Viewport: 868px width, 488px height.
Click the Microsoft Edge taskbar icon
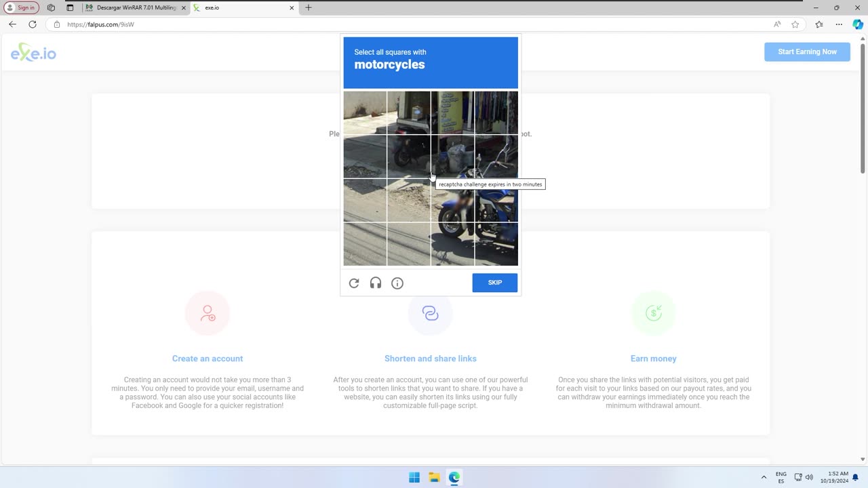click(454, 477)
